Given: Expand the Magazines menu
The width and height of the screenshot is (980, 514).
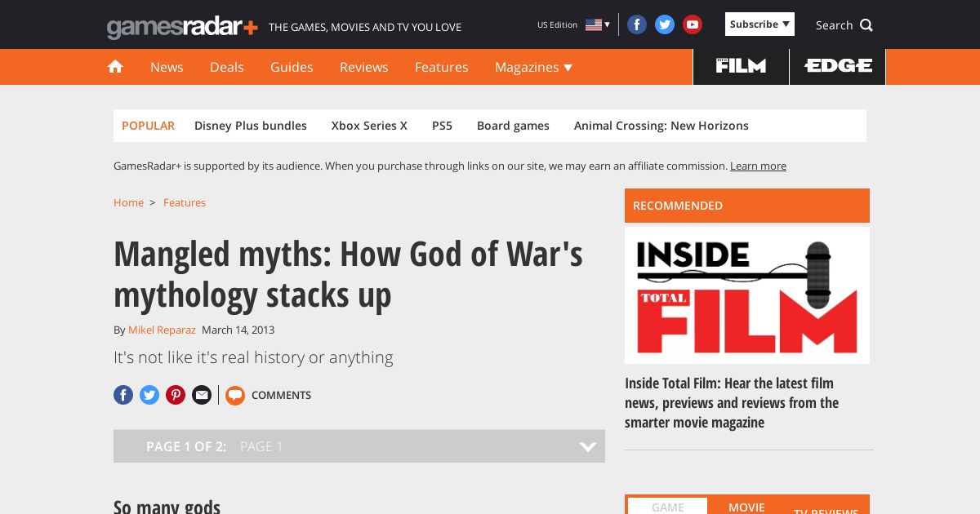Looking at the screenshot, I should coord(533,67).
